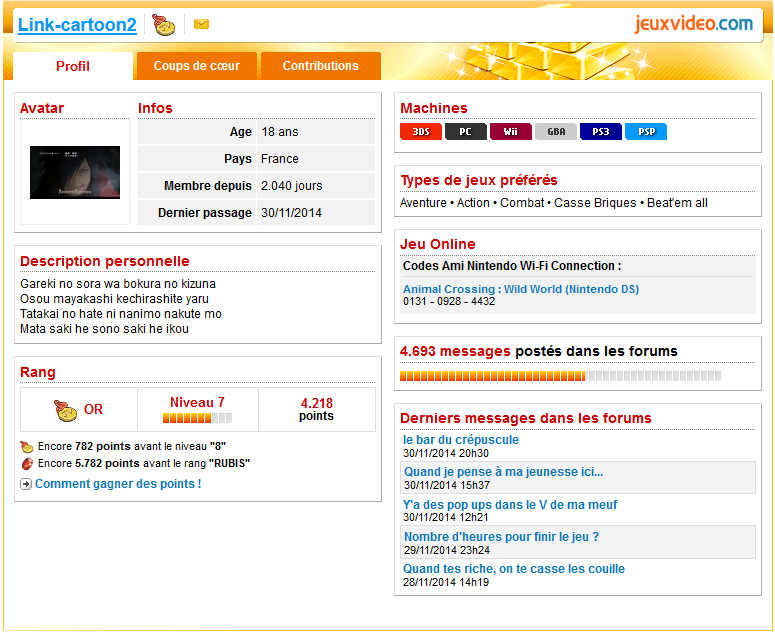
Task: Open Animal Crossing: Wild World link
Action: pyautogui.click(x=520, y=289)
